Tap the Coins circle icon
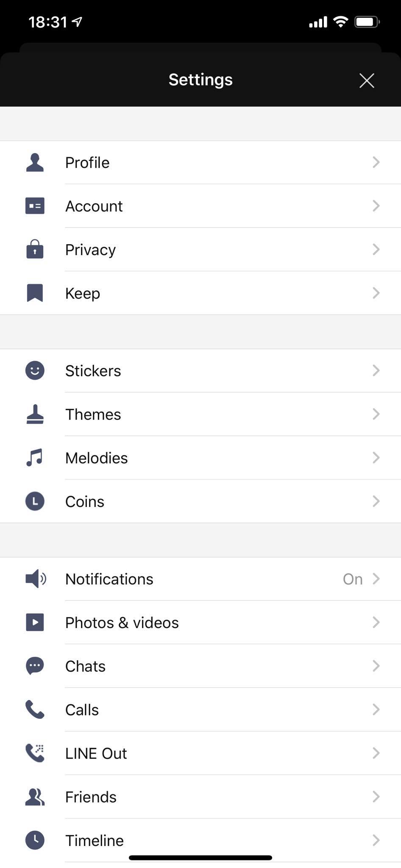The image size is (401, 868). point(35,501)
